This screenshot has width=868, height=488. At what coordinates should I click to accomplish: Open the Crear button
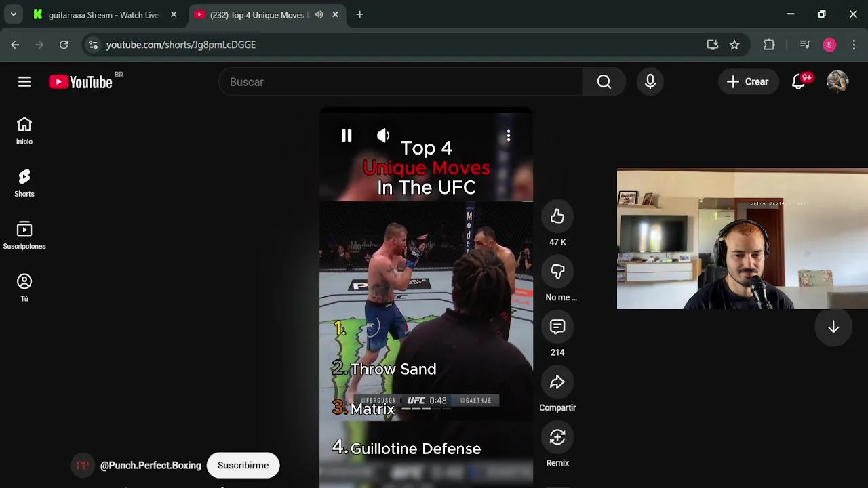748,82
